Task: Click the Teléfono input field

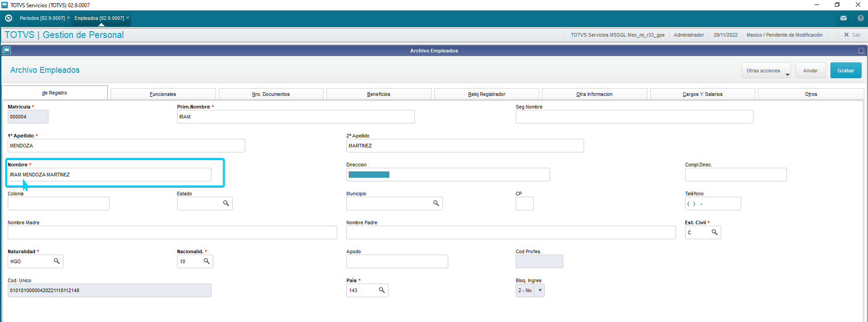Action: [x=713, y=204]
